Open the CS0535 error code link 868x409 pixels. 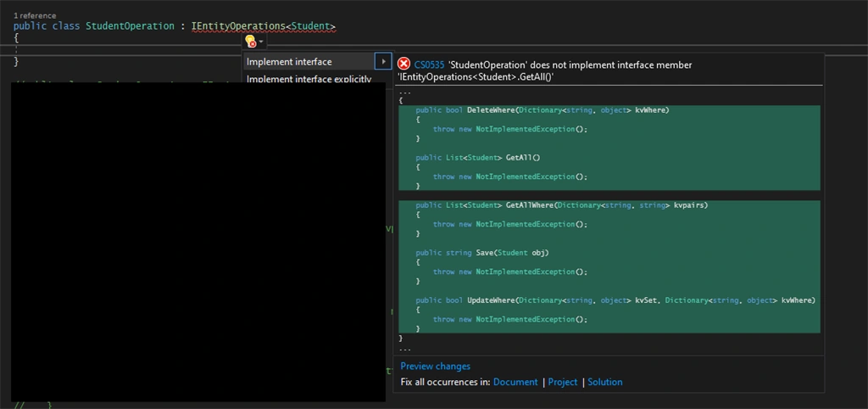(429, 64)
